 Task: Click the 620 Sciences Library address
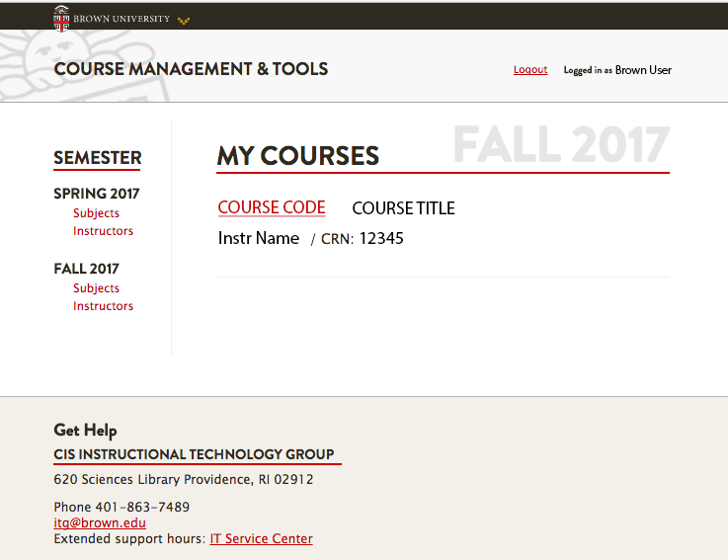[184, 479]
